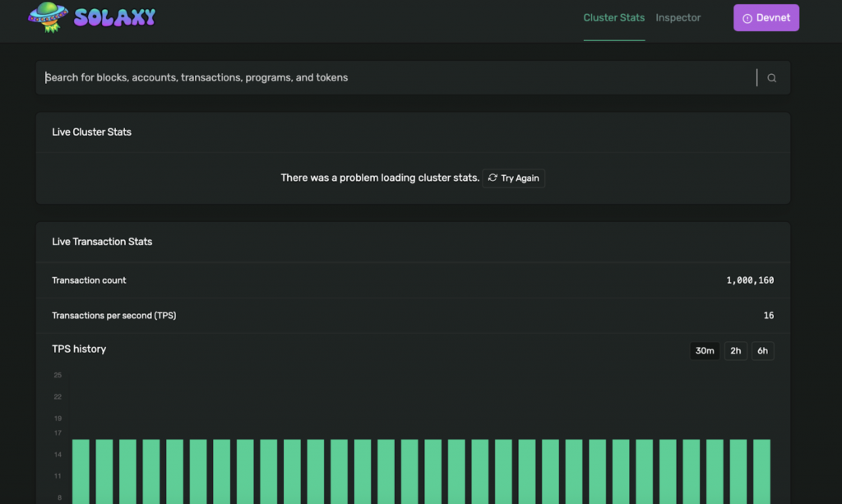The image size is (842, 504).
Task: Open the Devnet cluster selector
Action: [x=766, y=18]
